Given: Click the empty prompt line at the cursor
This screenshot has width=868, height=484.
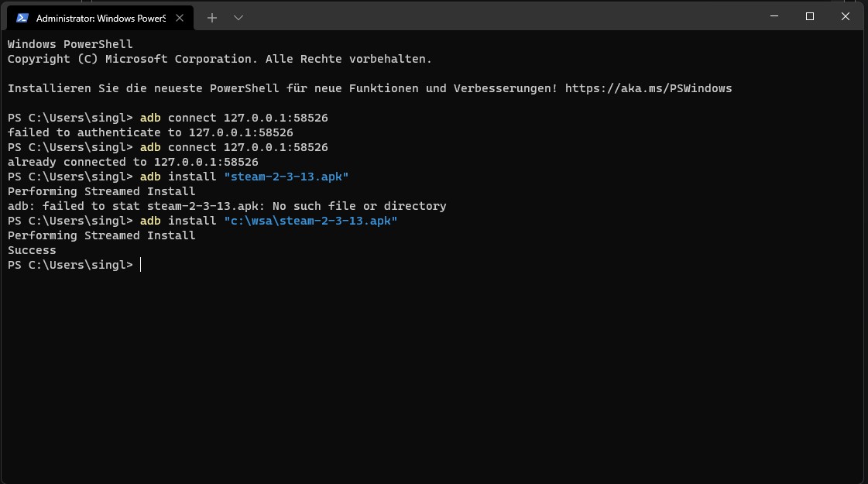Looking at the screenshot, I should 141,265.
